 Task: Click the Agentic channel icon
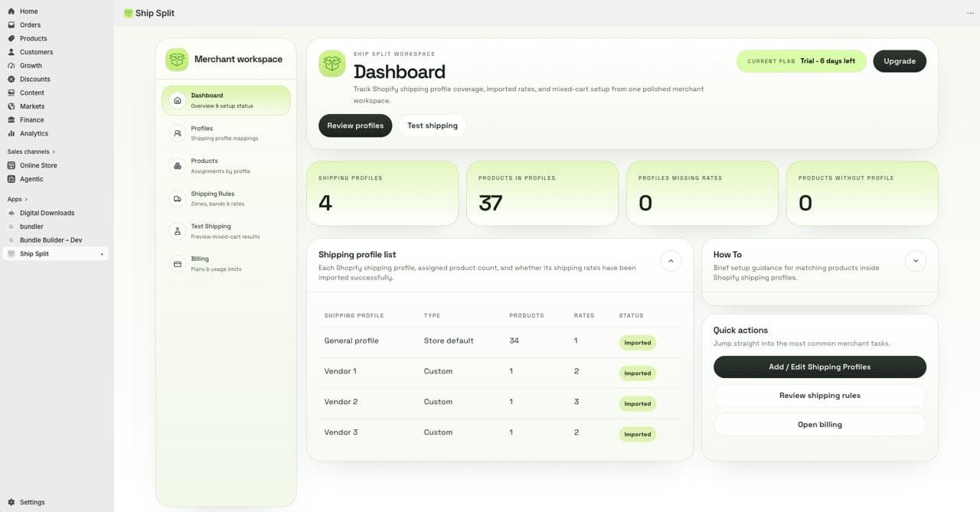tap(11, 179)
